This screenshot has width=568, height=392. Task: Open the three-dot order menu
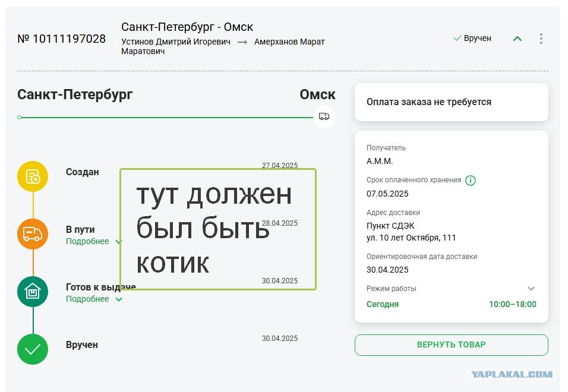pyautogui.click(x=541, y=39)
